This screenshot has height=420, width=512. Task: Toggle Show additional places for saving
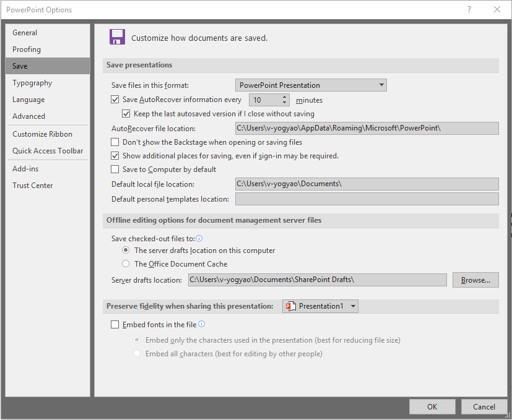pos(115,156)
